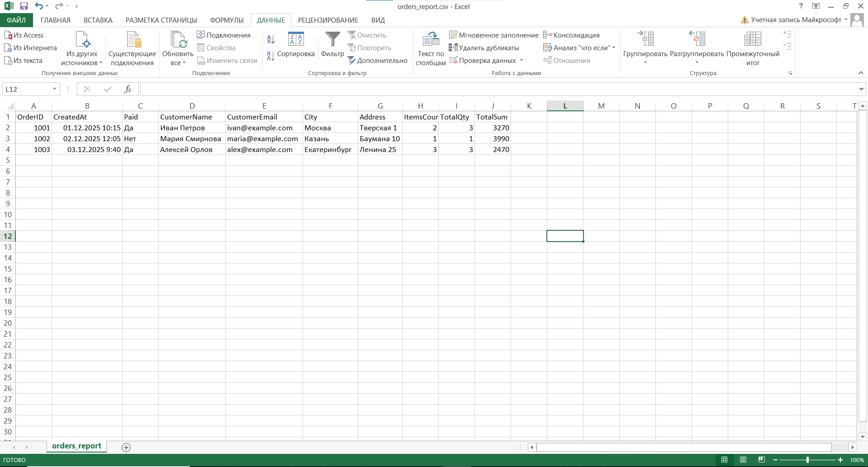This screenshot has width=868, height=467.
Task: Open the Sort (Сортировка) dialog
Action: tap(296, 45)
